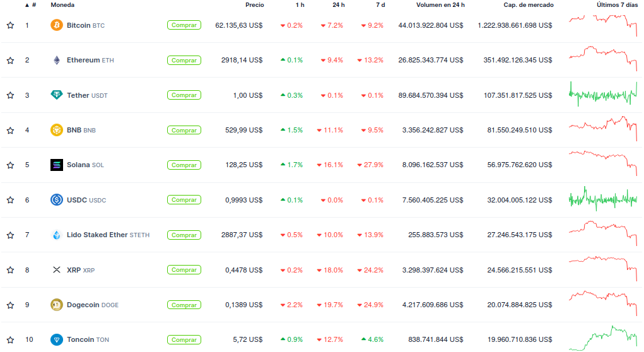Click Ethereum price 2918,14 US$
This screenshot has width=644, height=352.
point(242,60)
